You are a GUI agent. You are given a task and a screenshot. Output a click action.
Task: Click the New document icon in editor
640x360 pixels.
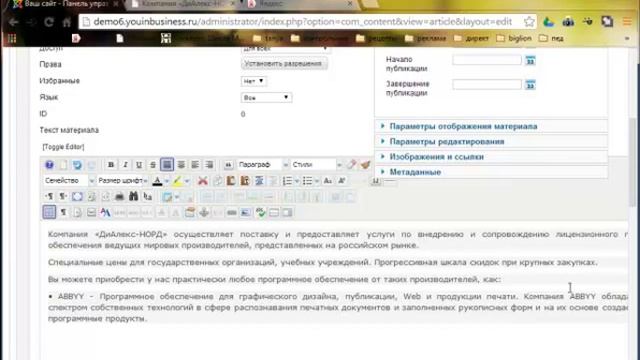coord(63,165)
